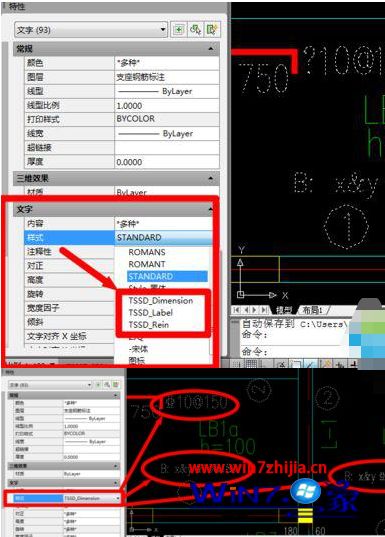Switch to the 布局1 layout tab
This screenshot has height=537, width=385.
point(312,310)
